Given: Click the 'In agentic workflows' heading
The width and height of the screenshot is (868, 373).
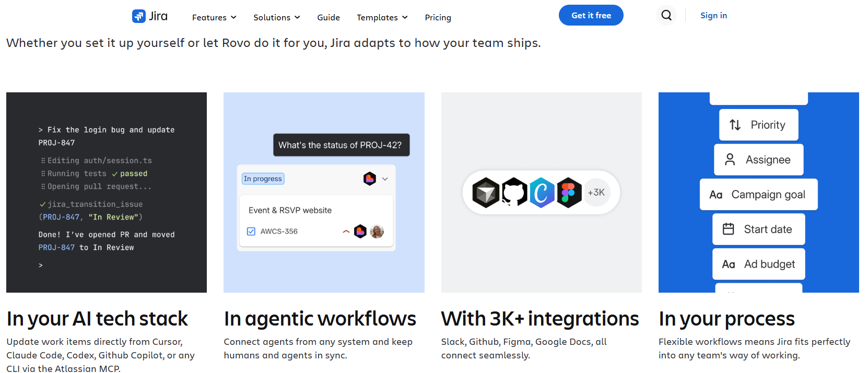Looking at the screenshot, I should (x=320, y=319).
